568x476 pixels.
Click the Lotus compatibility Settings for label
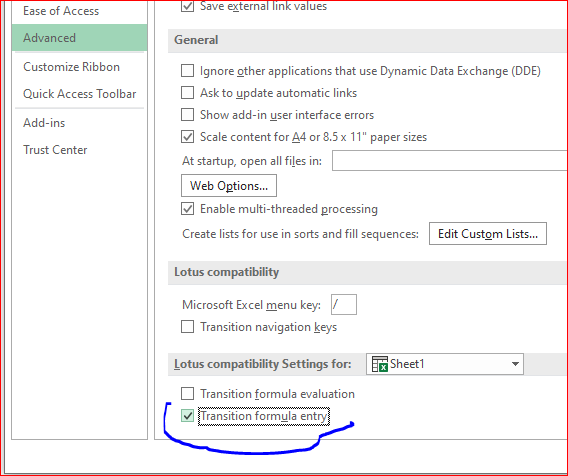(x=263, y=364)
